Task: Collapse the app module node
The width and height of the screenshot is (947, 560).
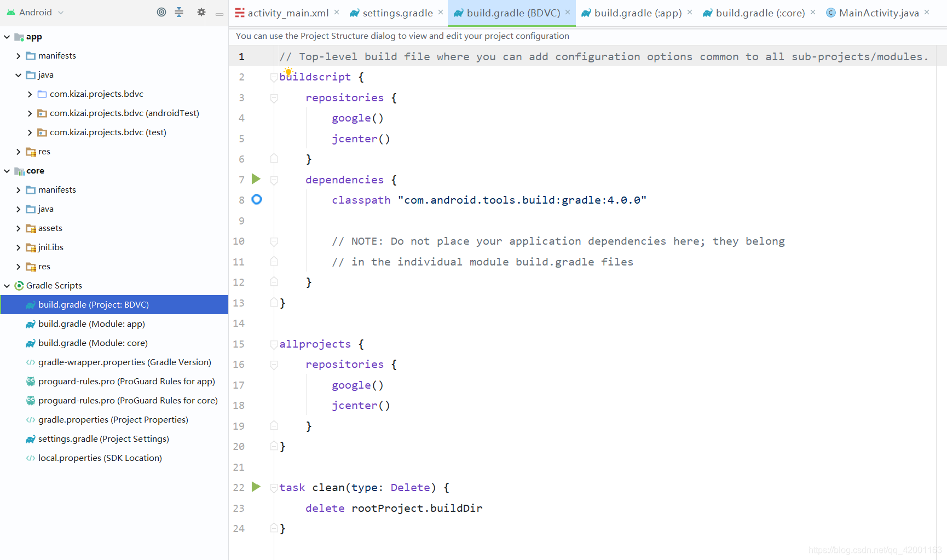Action: [7, 37]
